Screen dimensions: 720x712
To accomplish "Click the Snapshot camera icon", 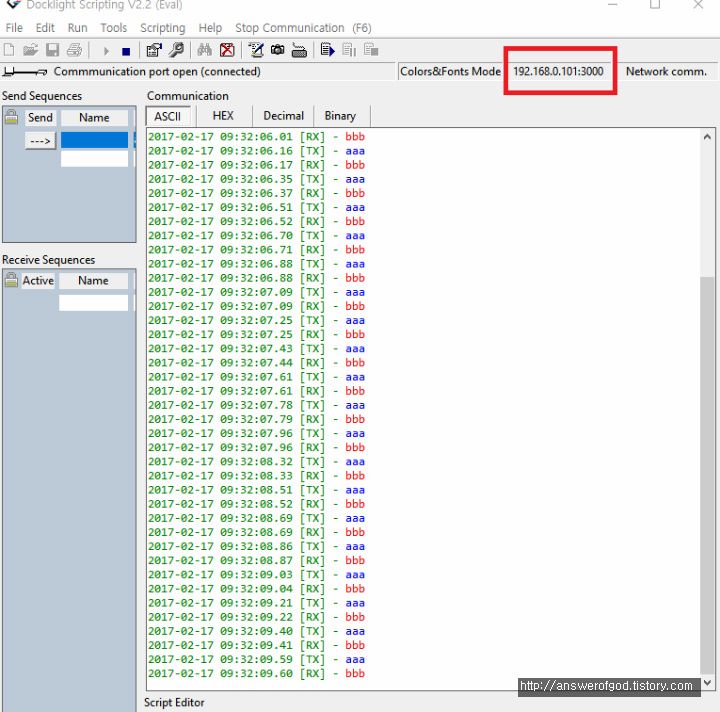I will pyautogui.click(x=277, y=50).
